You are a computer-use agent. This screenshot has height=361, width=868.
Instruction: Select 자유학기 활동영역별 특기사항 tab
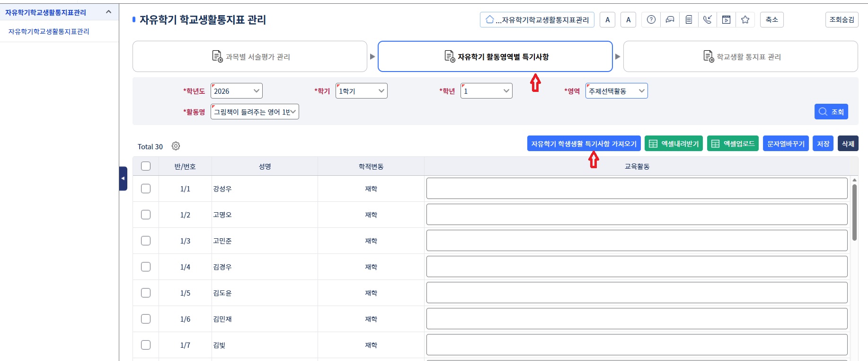[x=495, y=56]
